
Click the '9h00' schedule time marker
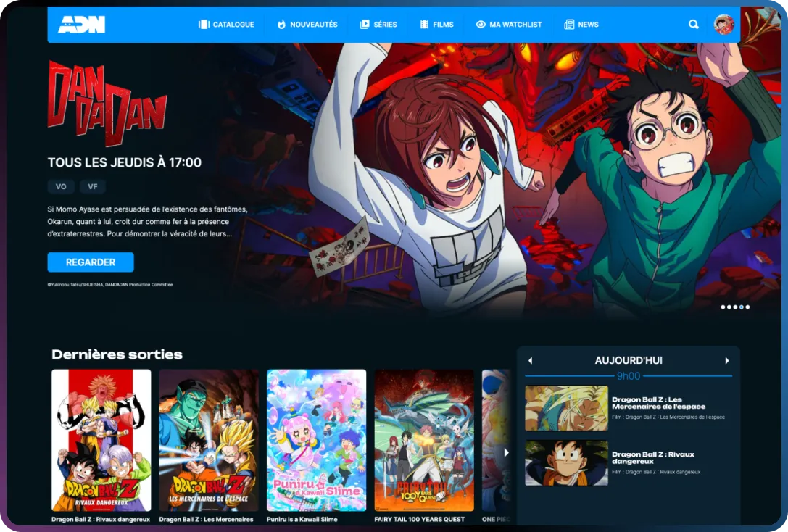pos(629,375)
